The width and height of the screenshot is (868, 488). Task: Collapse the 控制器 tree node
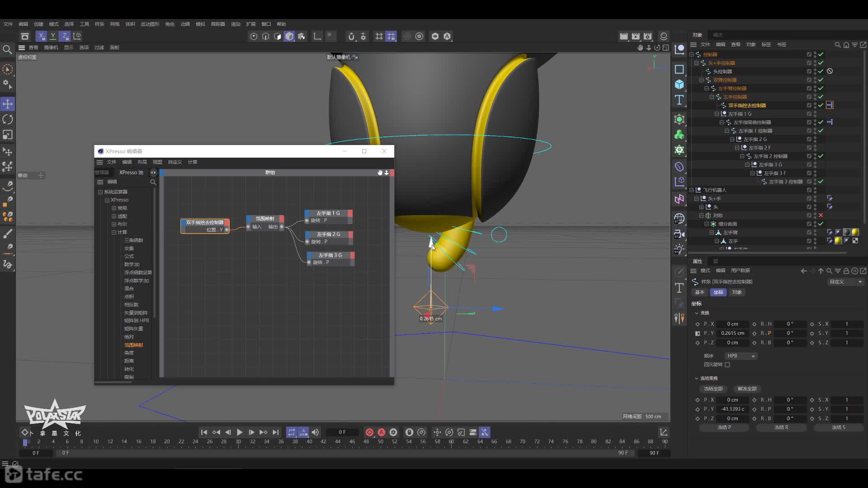pyautogui.click(x=691, y=54)
